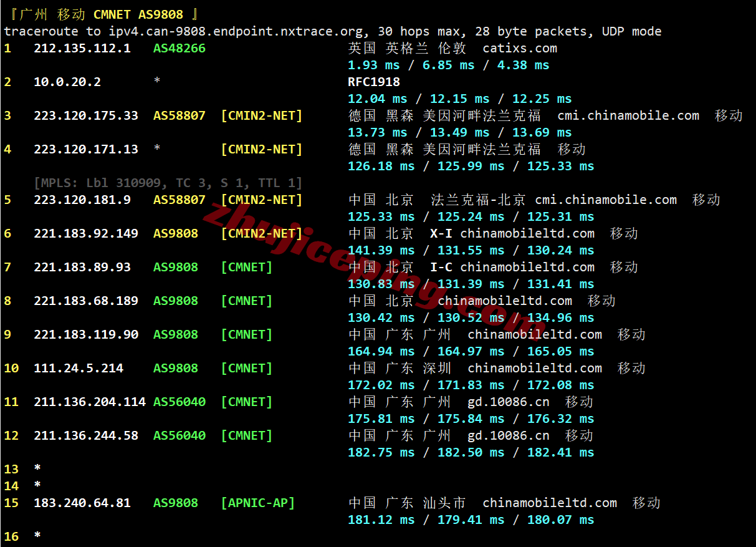Click the [APNIC-AP] tag on hop 15
The height and width of the screenshot is (547, 756).
pyautogui.click(x=258, y=503)
